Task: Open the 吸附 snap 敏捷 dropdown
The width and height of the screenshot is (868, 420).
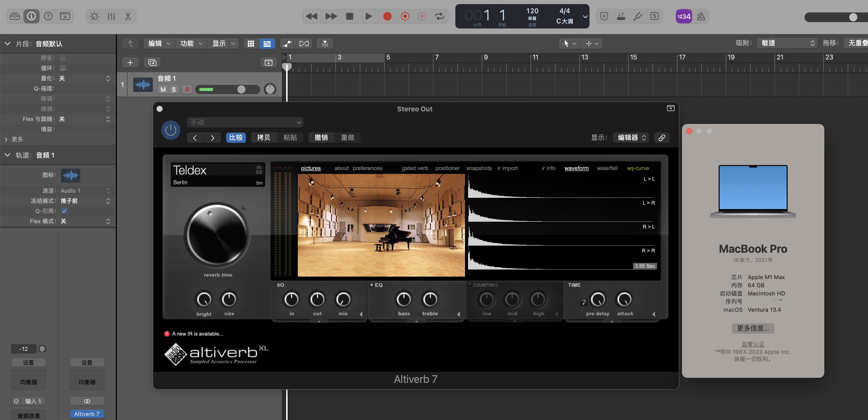Action: click(787, 43)
